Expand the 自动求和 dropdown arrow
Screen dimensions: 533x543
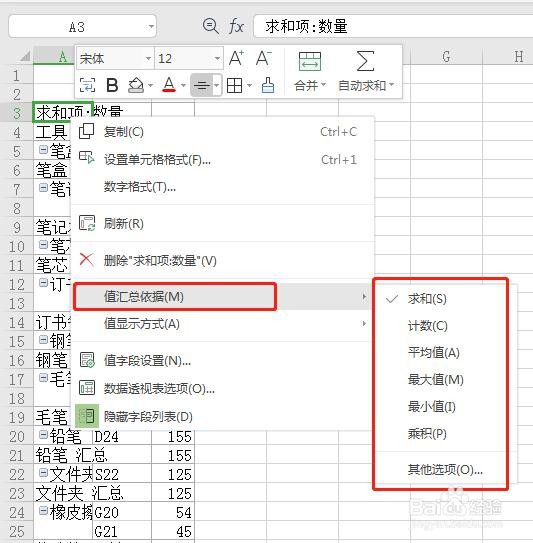click(x=392, y=84)
